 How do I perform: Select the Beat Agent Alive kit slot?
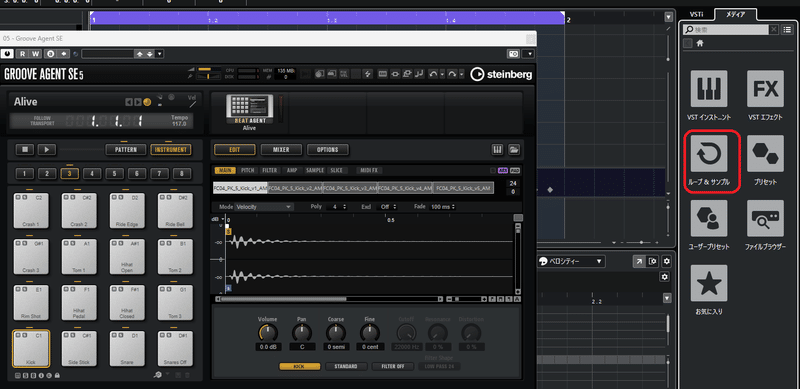tap(249, 112)
